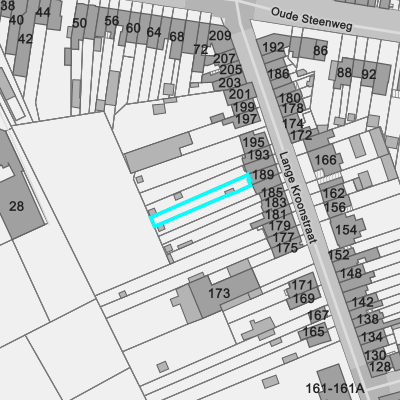Click the Oude Steenweg street label
Image resolution: width=400 pixels, height=400 pixels.
pyautogui.click(x=312, y=19)
